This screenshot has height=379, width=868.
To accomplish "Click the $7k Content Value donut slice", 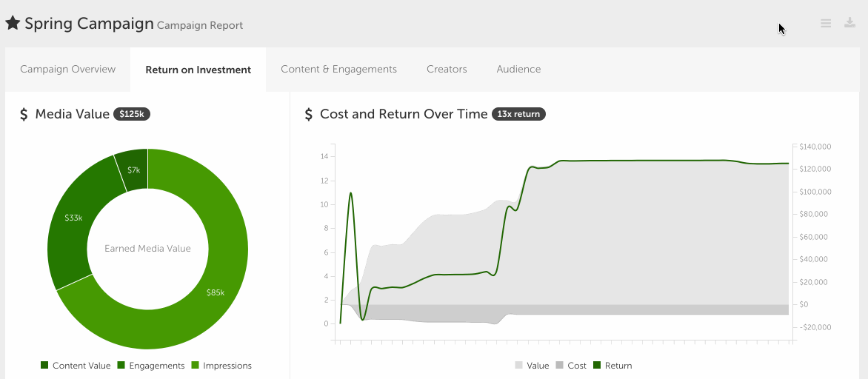I will 133,170.
